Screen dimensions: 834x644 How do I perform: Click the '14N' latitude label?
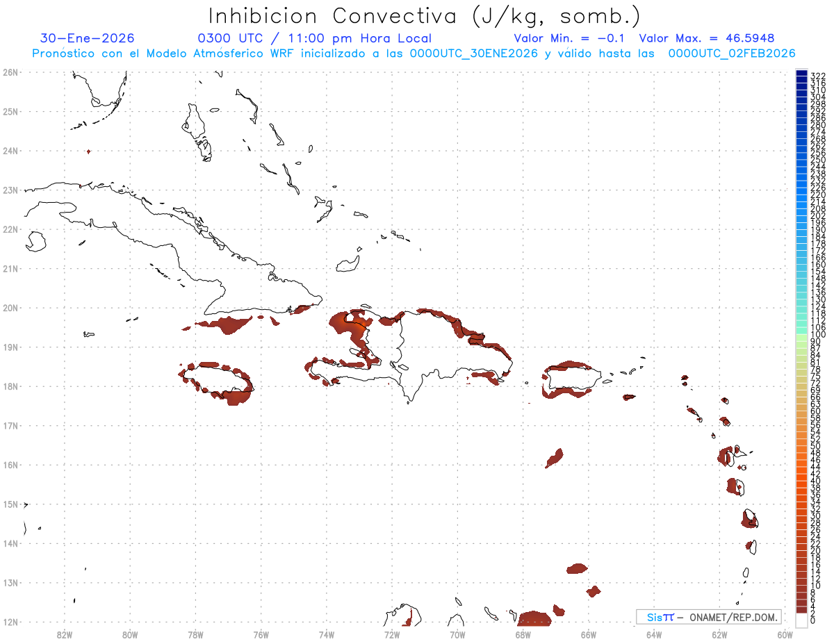click(10, 543)
